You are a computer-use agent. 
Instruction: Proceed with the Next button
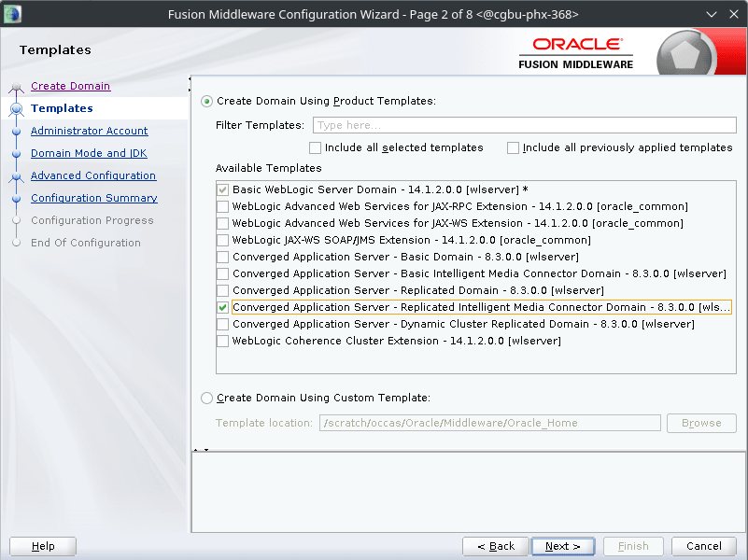pyautogui.click(x=563, y=546)
